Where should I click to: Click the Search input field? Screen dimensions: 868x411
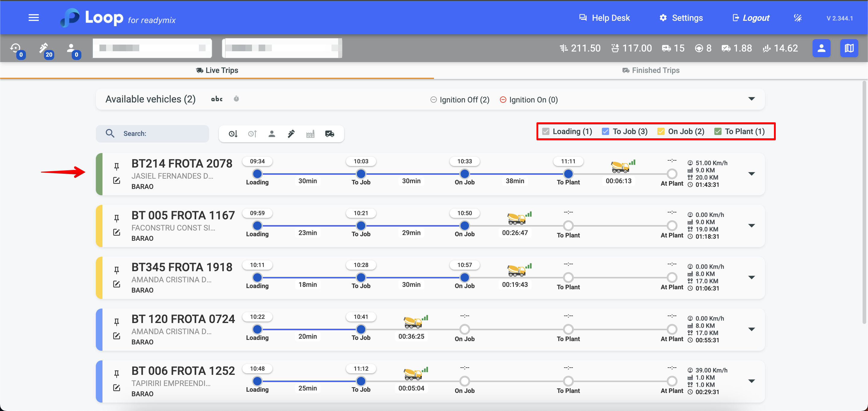162,134
